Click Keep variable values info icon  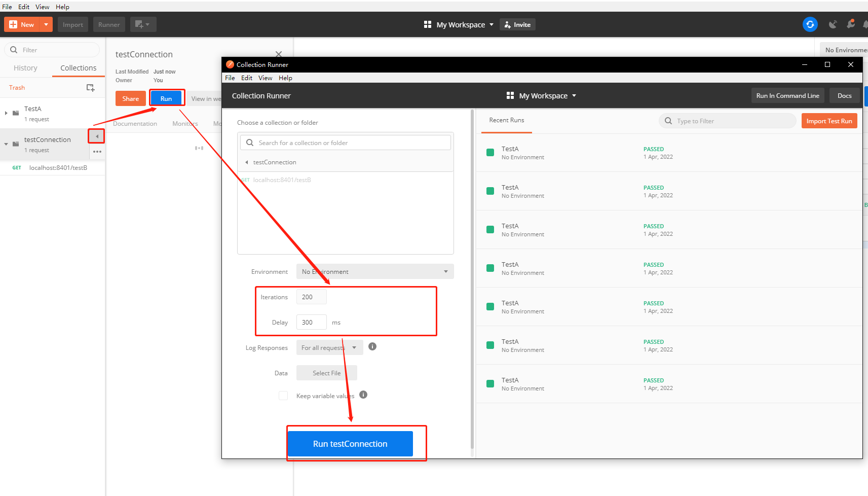click(x=363, y=395)
